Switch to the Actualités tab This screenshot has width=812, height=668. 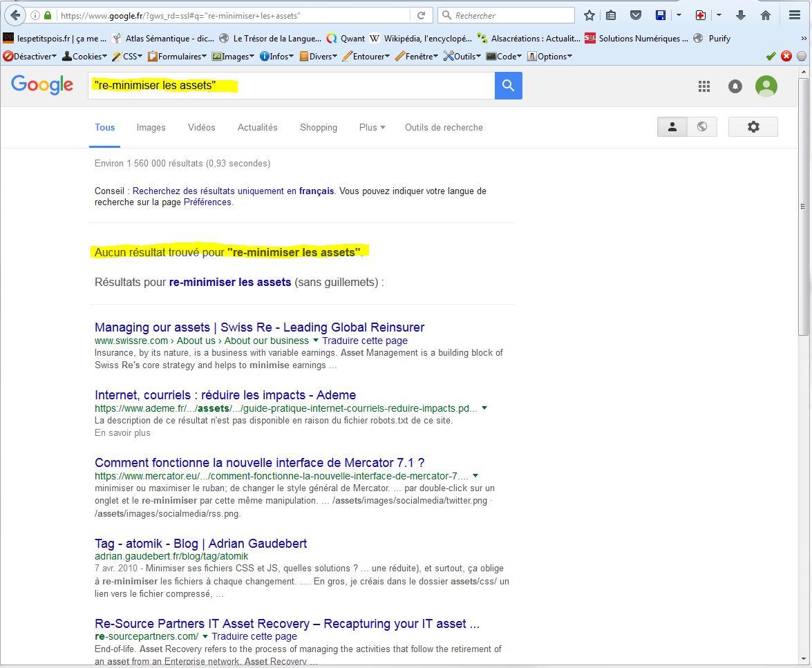[x=257, y=127]
